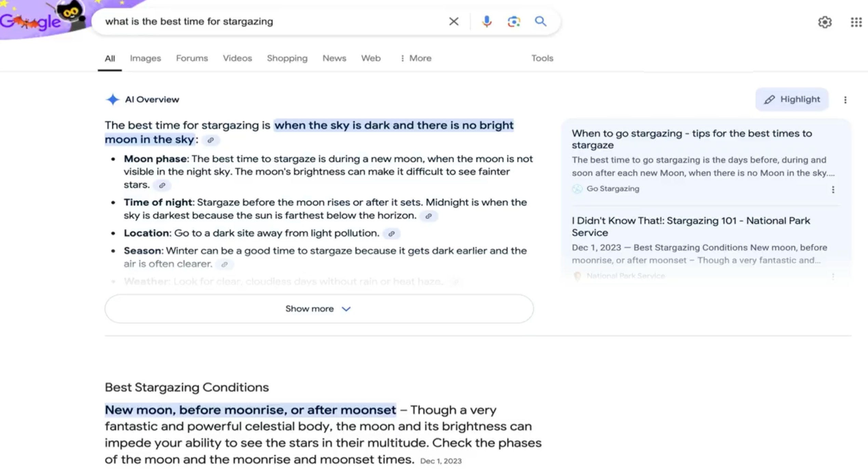Click the 'Time of night' bullet heading

158,202
